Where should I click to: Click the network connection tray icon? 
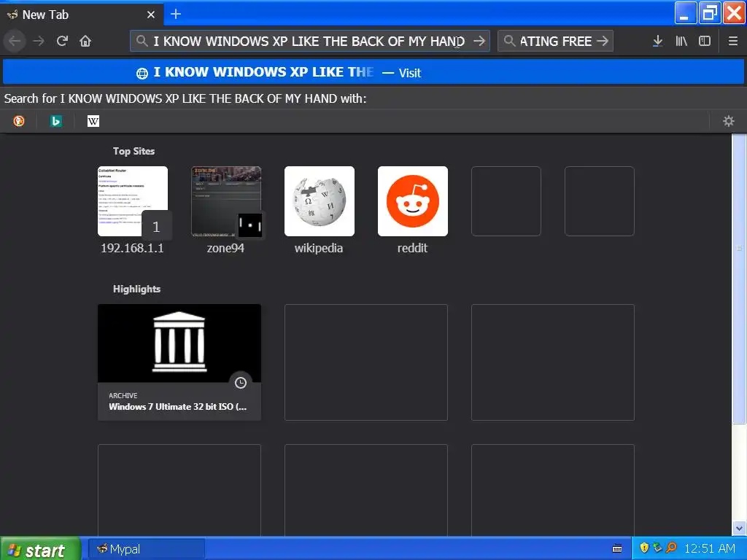658,548
